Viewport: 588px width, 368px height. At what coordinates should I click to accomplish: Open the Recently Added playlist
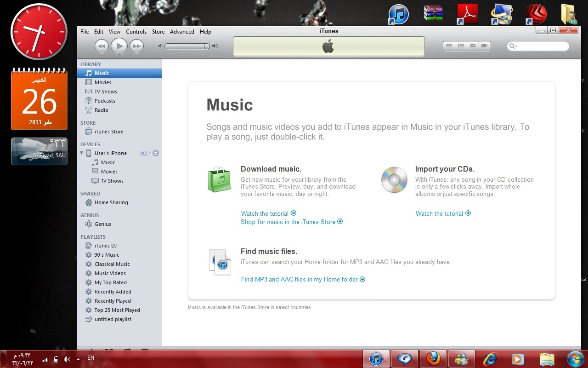pos(119,292)
